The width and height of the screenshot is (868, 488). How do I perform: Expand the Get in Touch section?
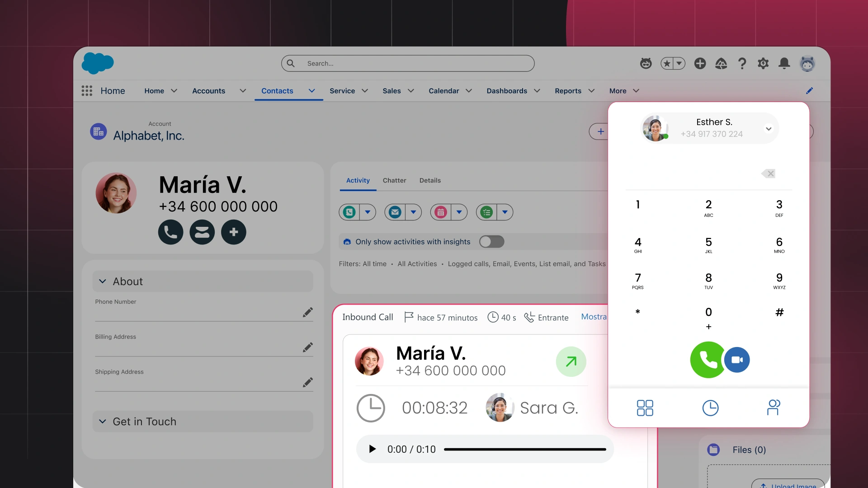tap(103, 421)
